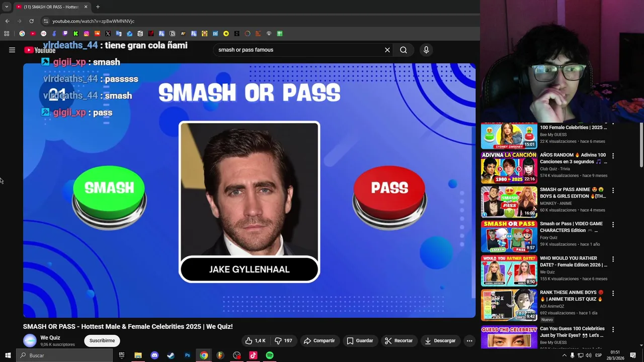644x362 pixels.
Task: Dislike the video showing 197
Action: (283, 340)
